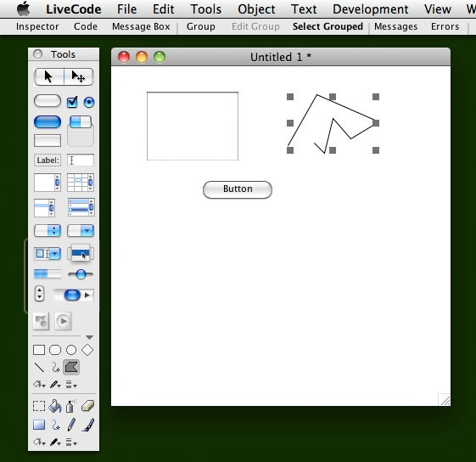Select the rectangle graphic tool
Screen dimensions: 476x462
pos(39,350)
